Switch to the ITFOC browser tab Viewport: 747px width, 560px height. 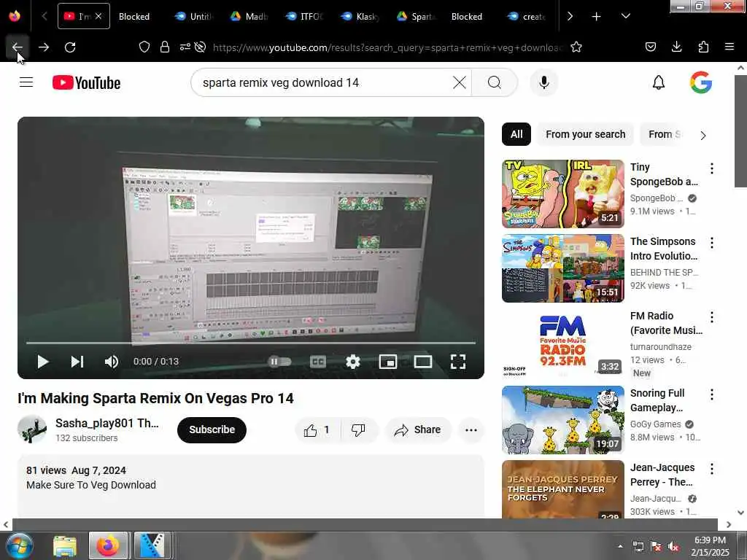[304, 17]
